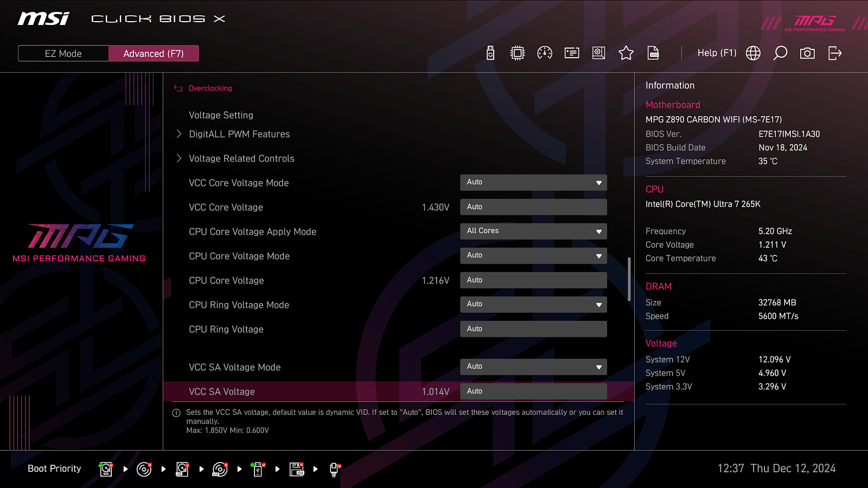
Task: Open CPU Core Voltage Mode dropdown
Action: pos(533,255)
